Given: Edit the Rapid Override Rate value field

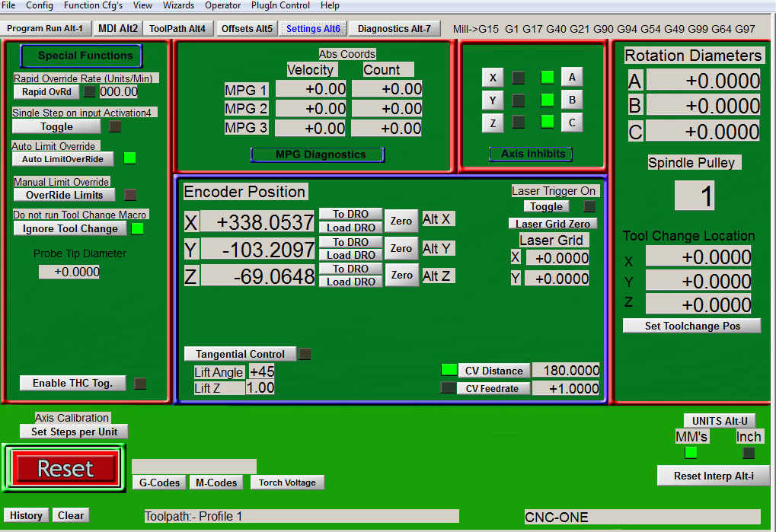Looking at the screenshot, I should coord(119,92).
